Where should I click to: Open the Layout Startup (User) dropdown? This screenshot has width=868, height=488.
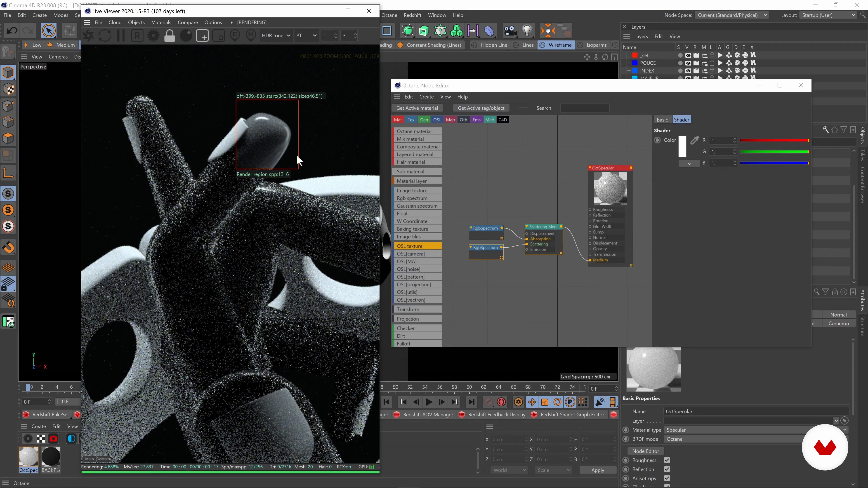[x=828, y=15]
